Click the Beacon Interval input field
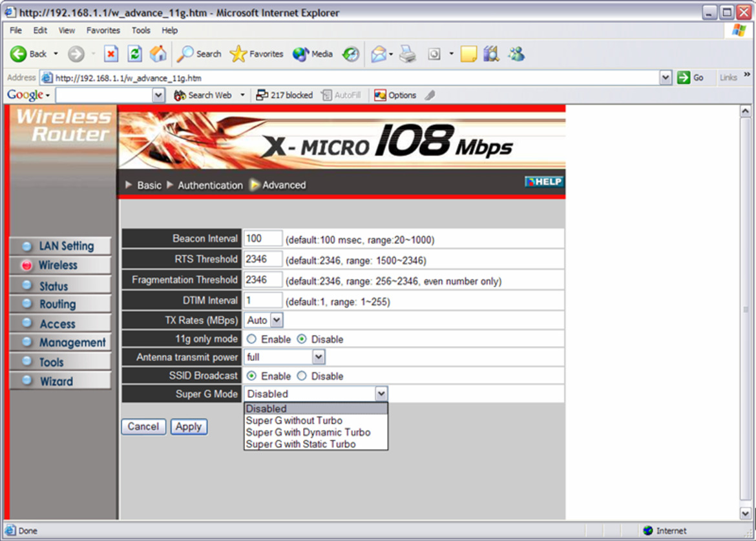Screen dimensions: 756x541 (263, 238)
